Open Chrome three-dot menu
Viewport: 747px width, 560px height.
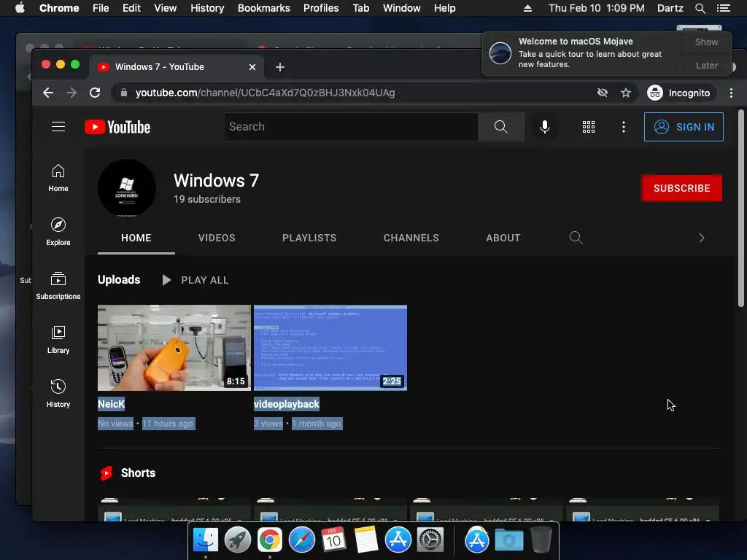(731, 93)
